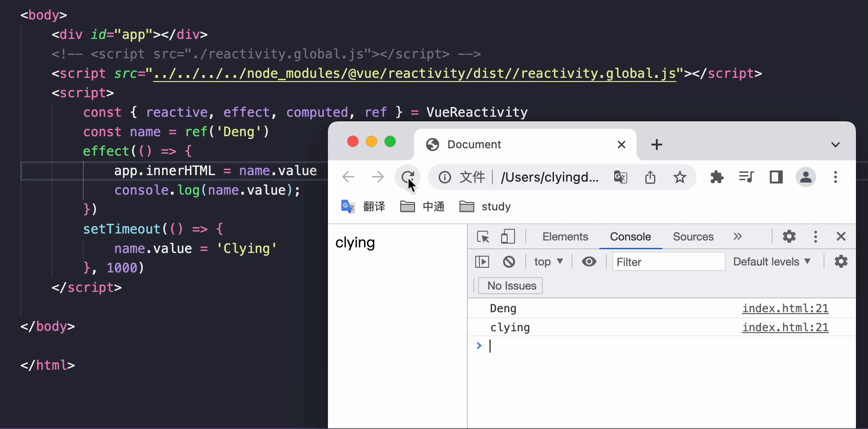
Task: Reload the page in Chrome
Action: (x=408, y=177)
